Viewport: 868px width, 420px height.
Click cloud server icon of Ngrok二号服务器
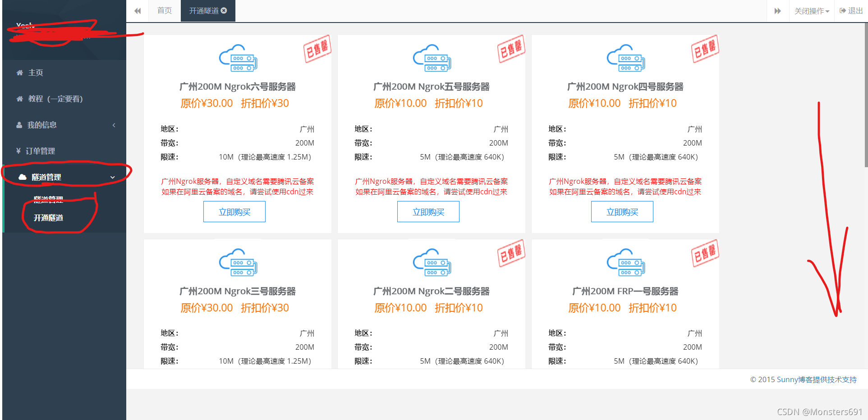coord(432,262)
